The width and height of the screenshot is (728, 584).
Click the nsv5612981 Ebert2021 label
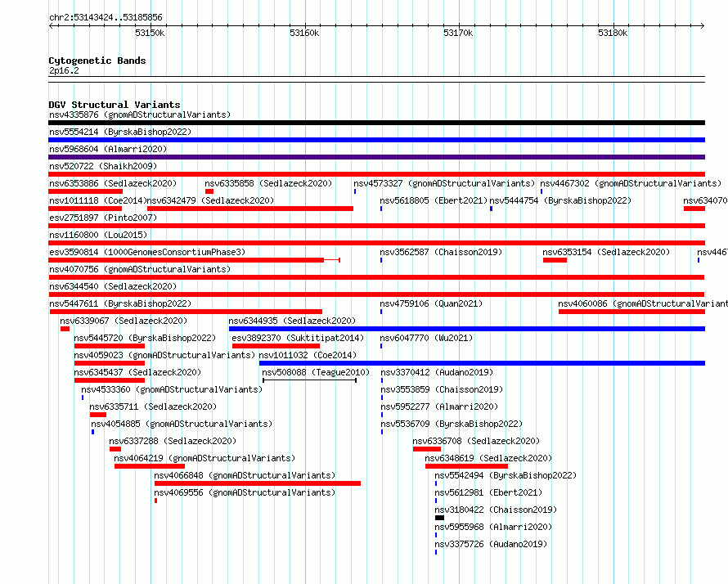488,492
